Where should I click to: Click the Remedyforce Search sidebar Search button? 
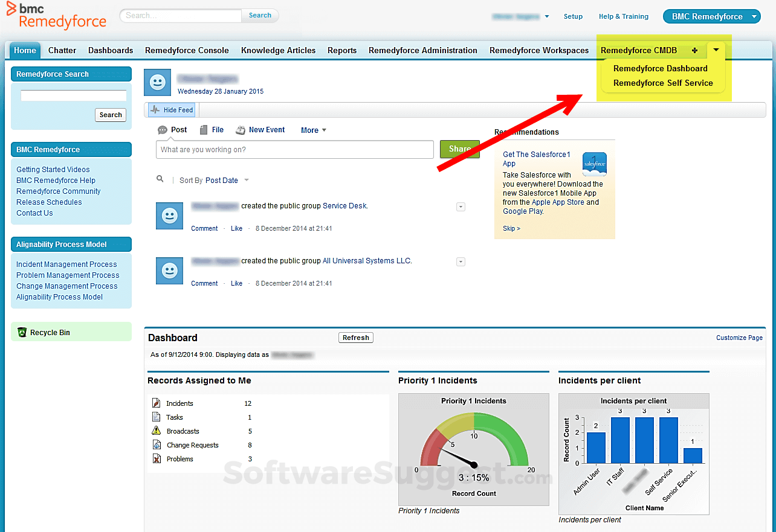(111, 115)
